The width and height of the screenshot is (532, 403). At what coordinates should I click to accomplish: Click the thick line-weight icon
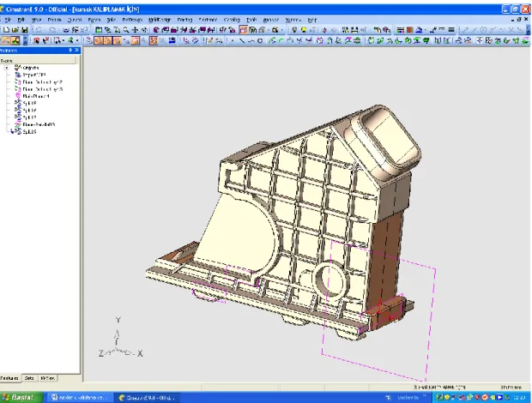[451, 30]
